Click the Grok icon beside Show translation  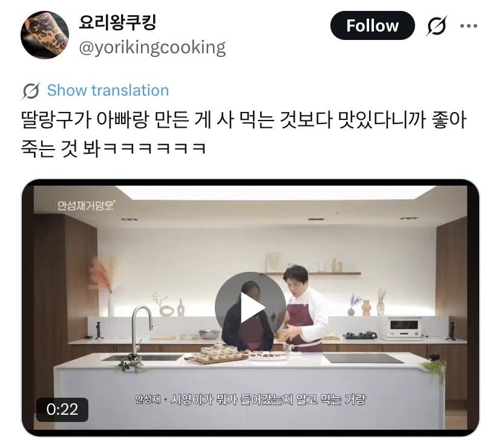(x=31, y=90)
